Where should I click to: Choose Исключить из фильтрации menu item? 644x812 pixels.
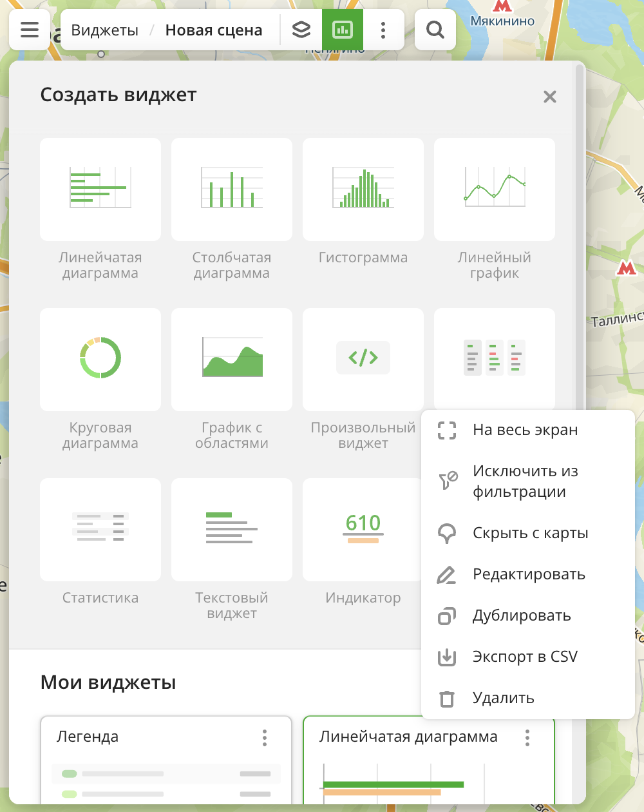pyautogui.click(x=528, y=481)
